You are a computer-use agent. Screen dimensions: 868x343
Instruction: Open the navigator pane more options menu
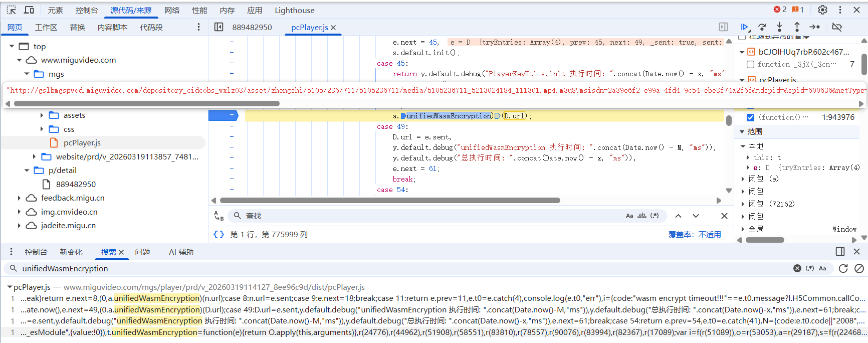[198, 27]
